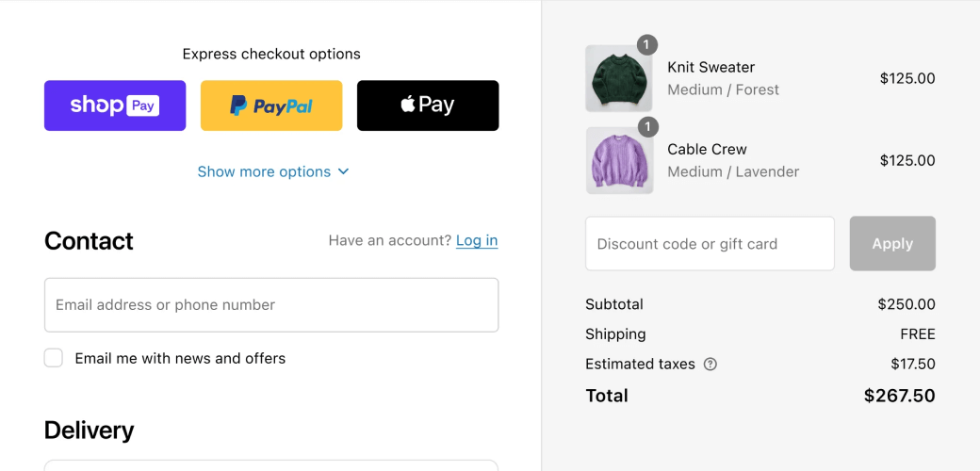Click the Cable Crew item name
The height and width of the screenshot is (471, 980).
click(707, 149)
